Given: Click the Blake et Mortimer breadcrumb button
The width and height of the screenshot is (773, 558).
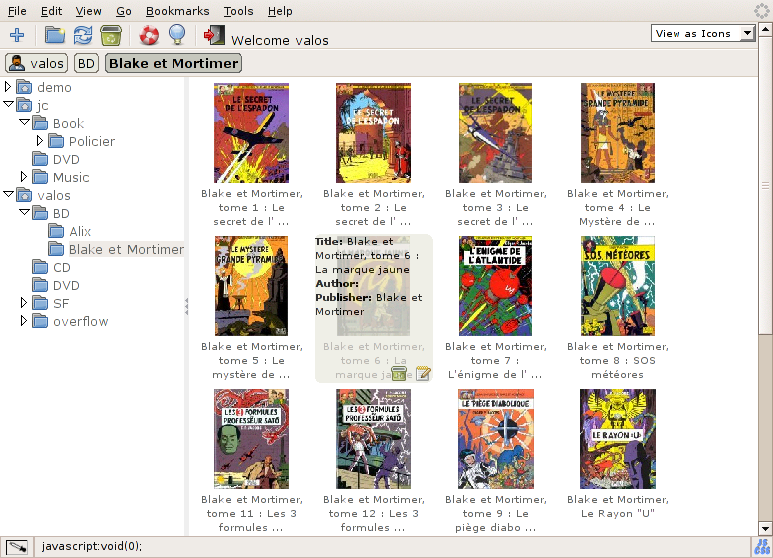Looking at the screenshot, I should [174, 63].
